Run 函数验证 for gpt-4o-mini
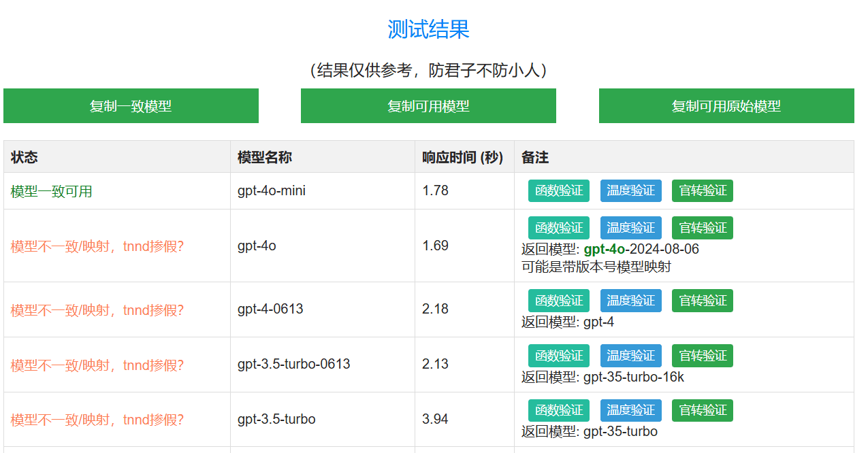Screen dimensions: 868x453 tap(559, 190)
